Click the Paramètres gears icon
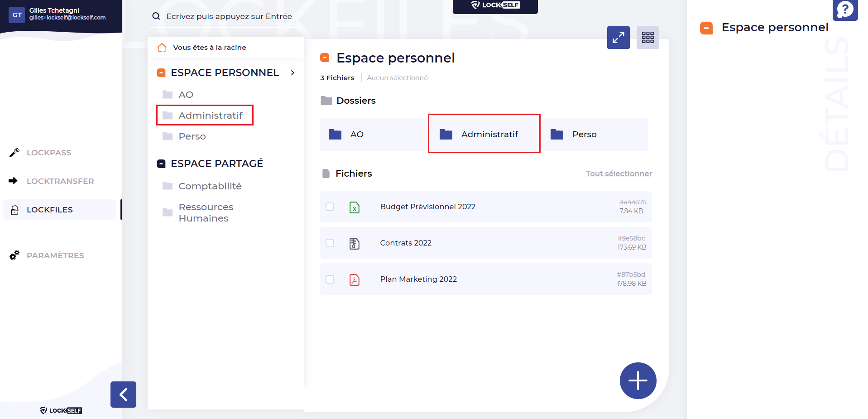Screen dimensions: 868x419 coord(14,255)
